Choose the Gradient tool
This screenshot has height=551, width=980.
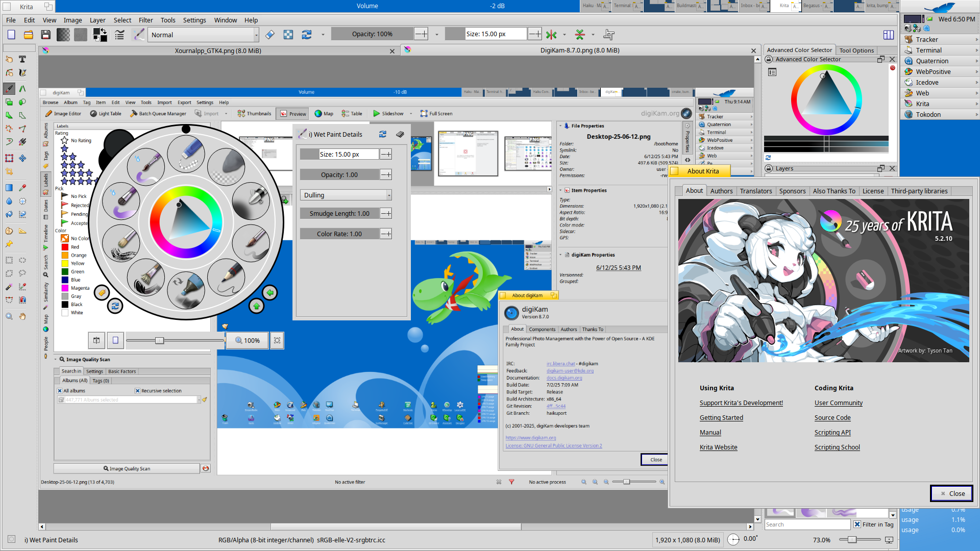[9, 188]
